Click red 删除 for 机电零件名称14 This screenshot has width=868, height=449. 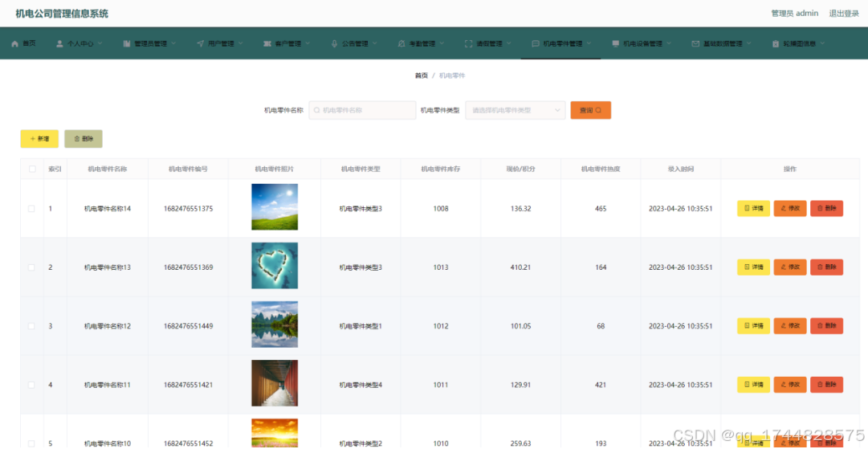click(x=826, y=209)
